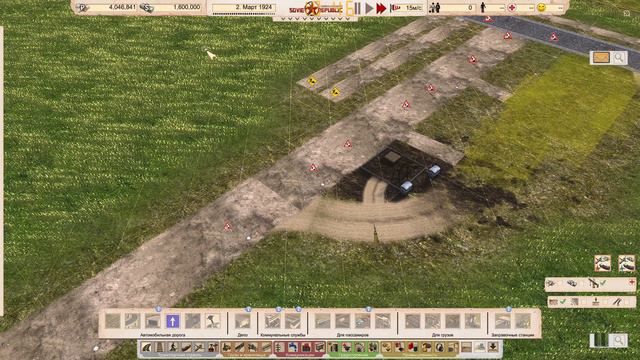Pause the game with the pause button
This screenshot has height=360, width=640.
(x=358, y=8)
